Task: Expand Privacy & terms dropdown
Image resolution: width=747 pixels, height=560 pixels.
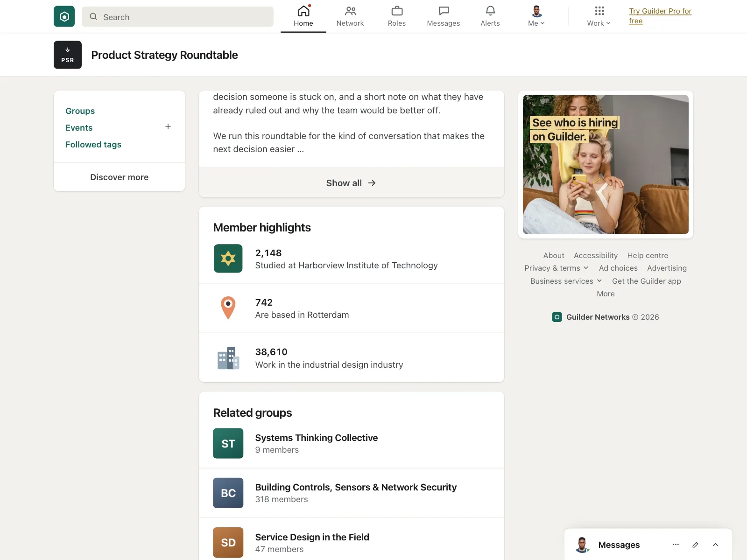Action: click(x=557, y=268)
